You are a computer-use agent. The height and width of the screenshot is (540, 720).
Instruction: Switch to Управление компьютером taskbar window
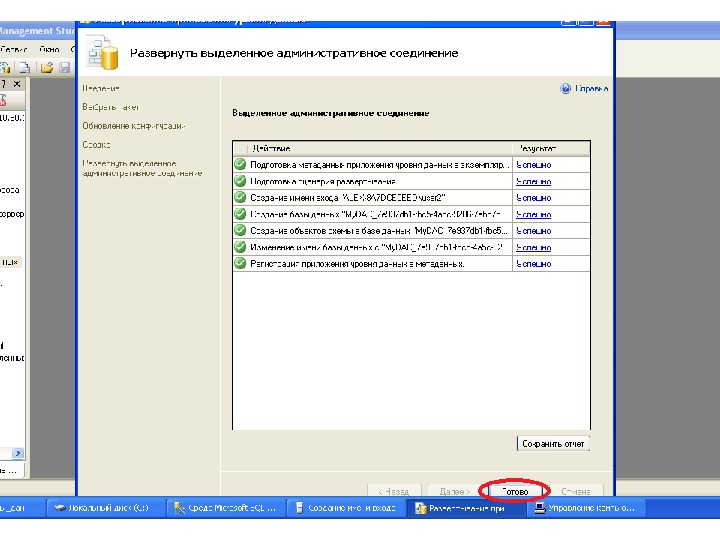(x=586, y=508)
